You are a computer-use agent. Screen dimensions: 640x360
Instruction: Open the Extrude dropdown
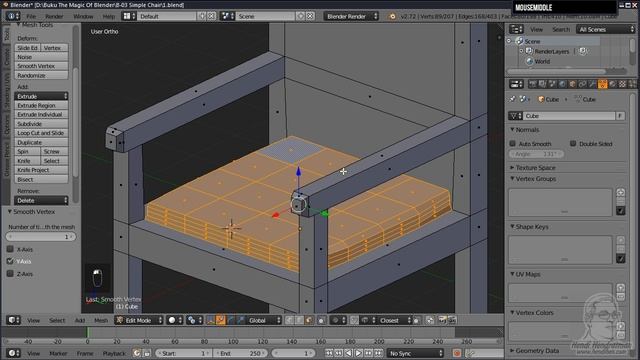(x=41, y=96)
